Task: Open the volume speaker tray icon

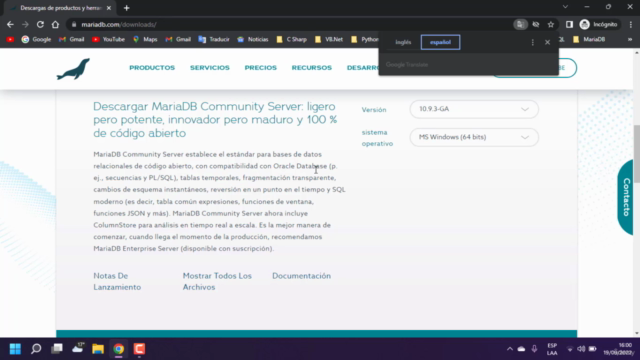Action: coord(581,349)
